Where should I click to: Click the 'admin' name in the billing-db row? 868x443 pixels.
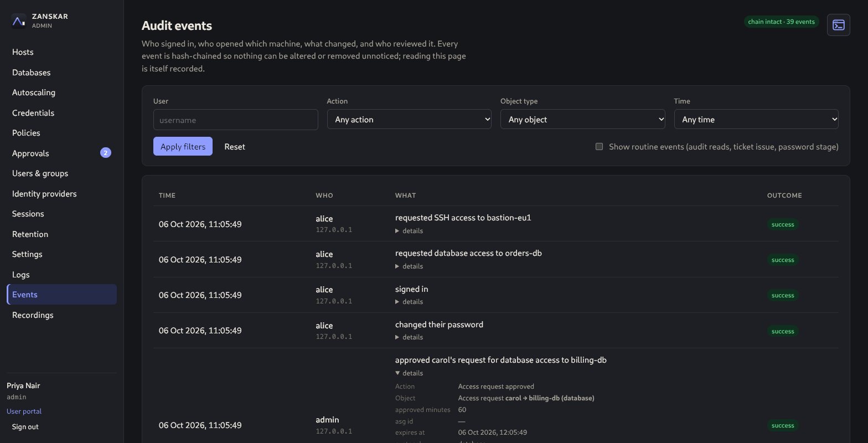(327, 420)
